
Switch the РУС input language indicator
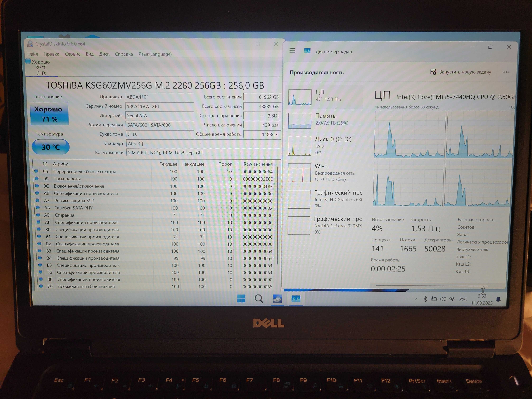point(463,299)
